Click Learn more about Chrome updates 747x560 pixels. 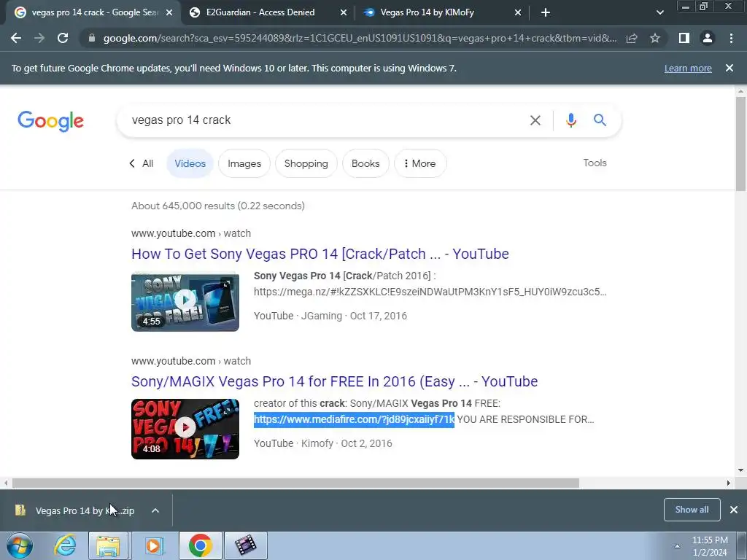(x=688, y=68)
